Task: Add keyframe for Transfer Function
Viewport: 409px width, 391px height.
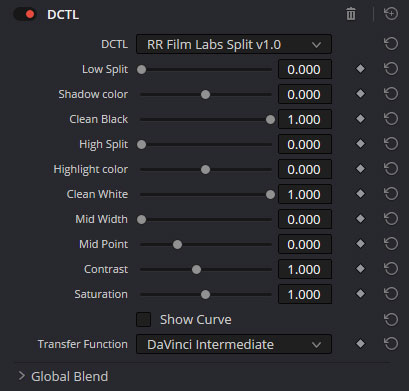Action: point(360,344)
